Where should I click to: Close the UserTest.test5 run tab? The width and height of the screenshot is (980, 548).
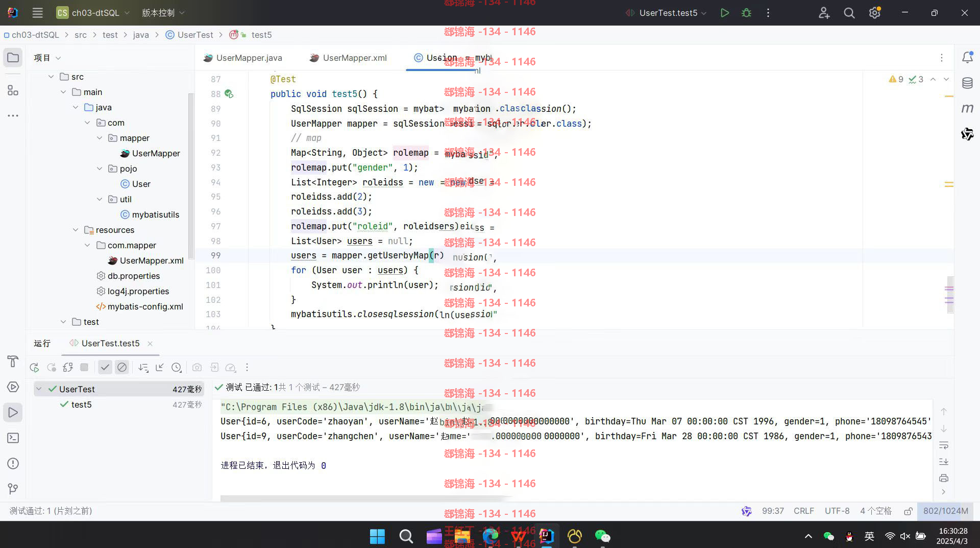pyautogui.click(x=150, y=344)
